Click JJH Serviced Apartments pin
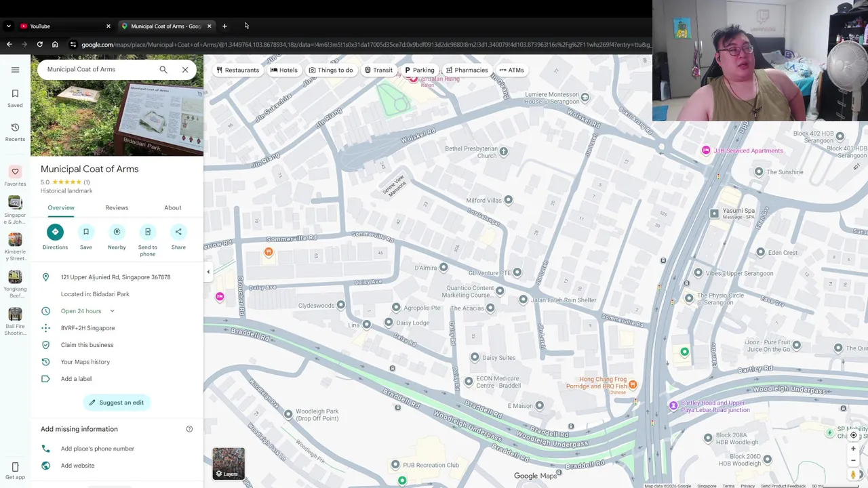This screenshot has height=488, width=868. point(706,150)
